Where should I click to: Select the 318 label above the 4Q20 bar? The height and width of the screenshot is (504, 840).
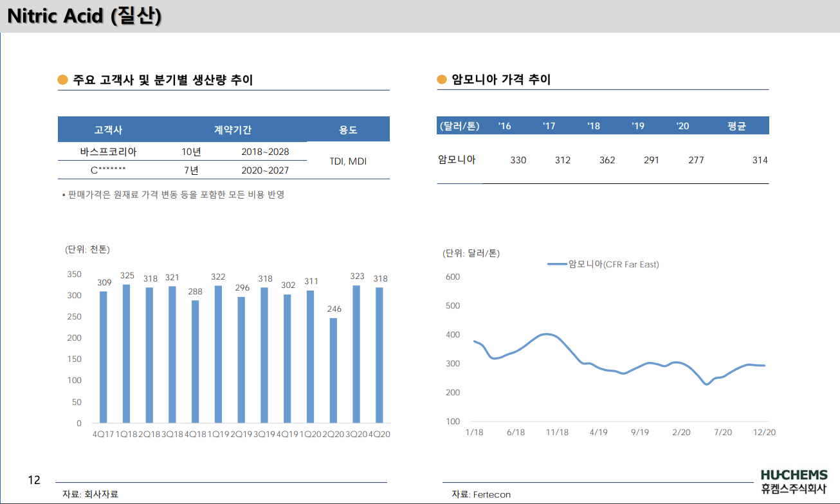380,279
